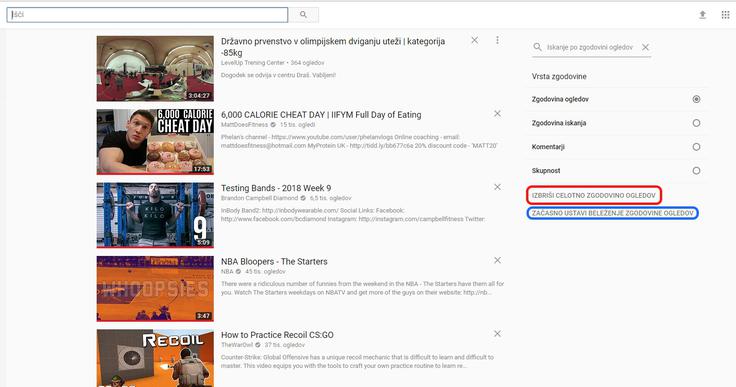Visit Brandon Campbell Diamond channel
Viewport: 736px width, 387px height.
(259, 198)
